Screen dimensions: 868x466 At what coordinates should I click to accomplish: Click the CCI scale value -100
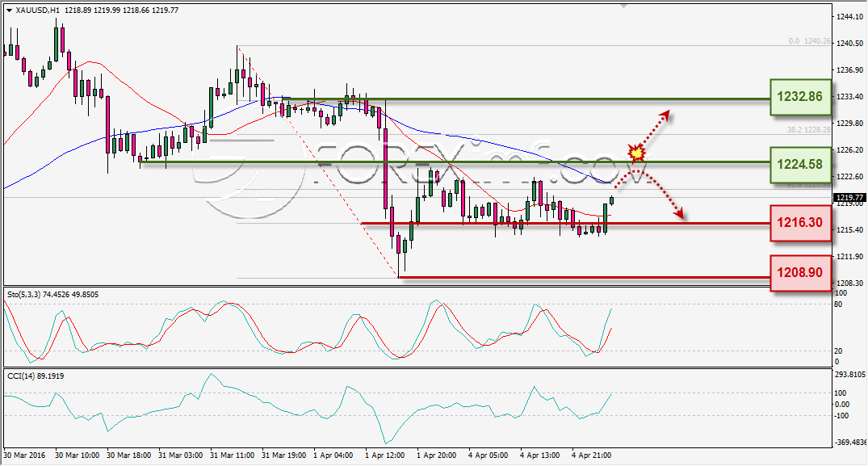(x=842, y=416)
